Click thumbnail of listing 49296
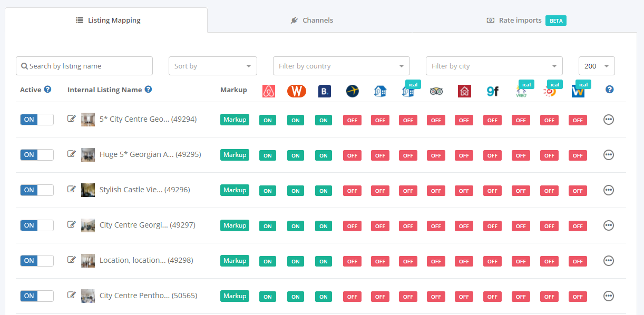Image resolution: width=644 pixels, height=315 pixels. [88, 190]
